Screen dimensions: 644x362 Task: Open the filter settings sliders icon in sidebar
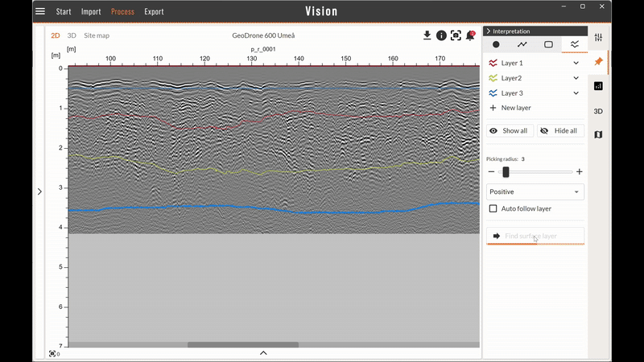tap(598, 38)
